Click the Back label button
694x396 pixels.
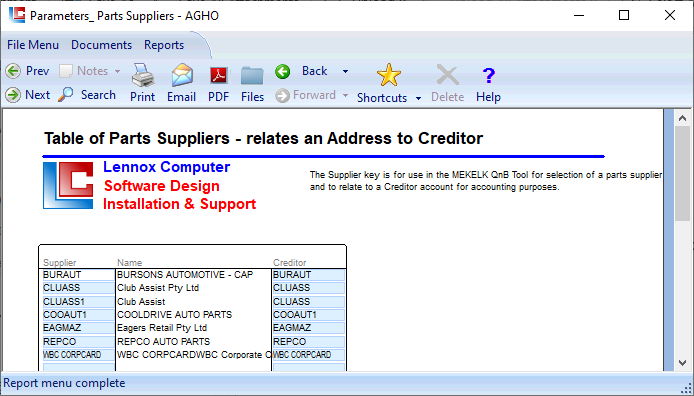click(x=314, y=71)
